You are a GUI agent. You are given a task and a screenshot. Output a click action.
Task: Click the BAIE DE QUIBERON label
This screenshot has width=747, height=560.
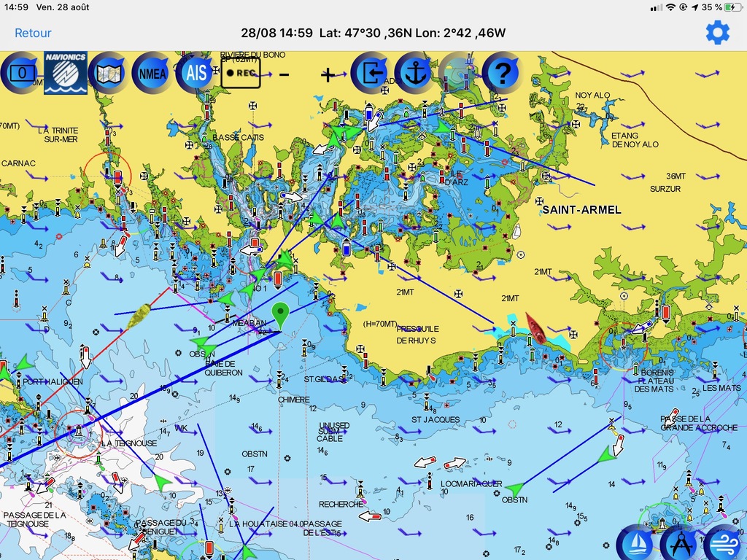click(223, 368)
